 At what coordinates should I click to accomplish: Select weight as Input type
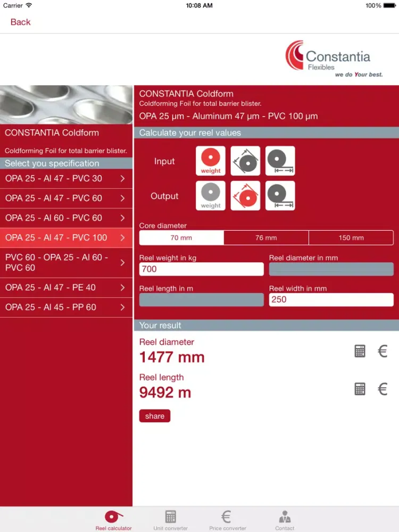210,161
